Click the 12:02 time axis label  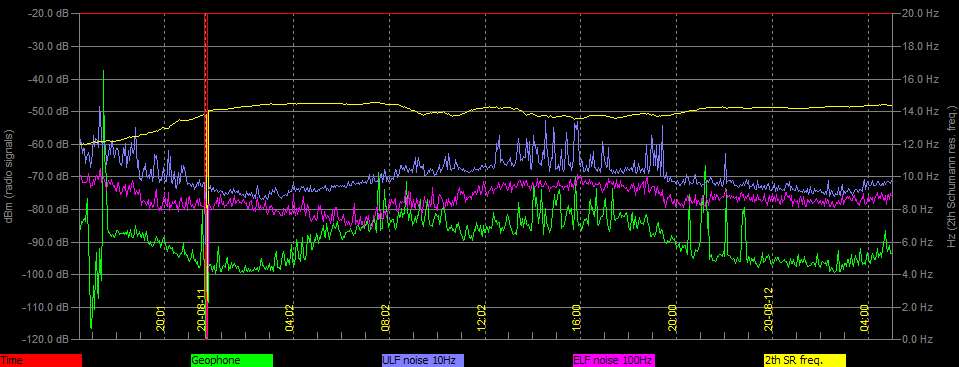[x=481, y=319]
